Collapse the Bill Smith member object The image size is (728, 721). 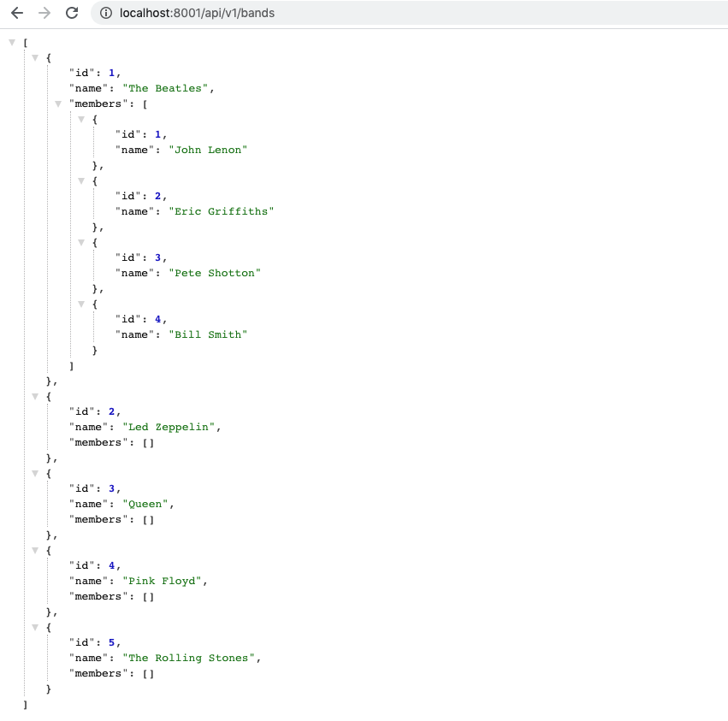coord(81,304)
